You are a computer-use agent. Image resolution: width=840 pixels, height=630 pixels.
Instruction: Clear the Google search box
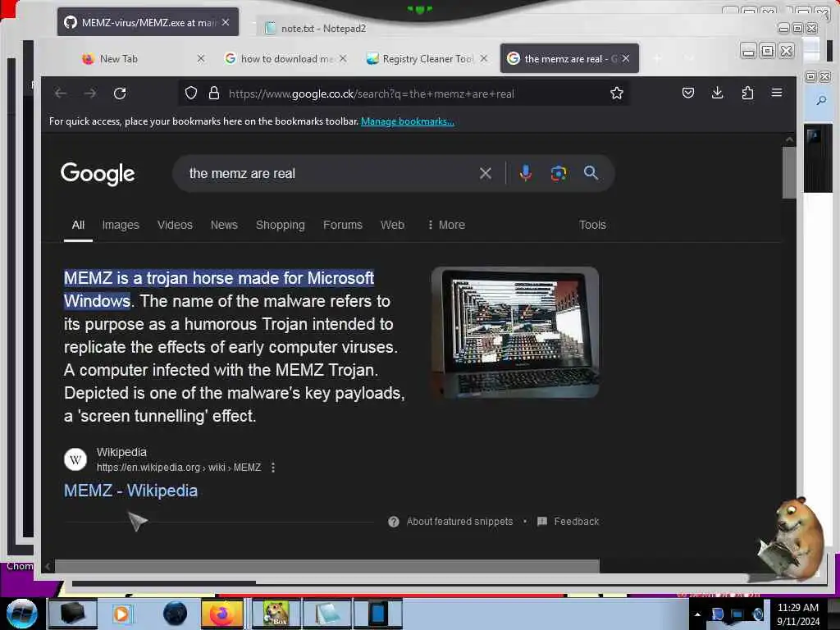pos(486,173)
